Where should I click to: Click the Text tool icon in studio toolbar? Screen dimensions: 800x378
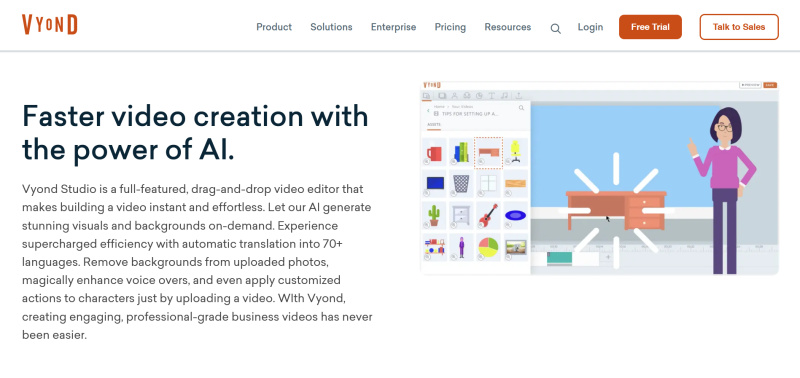492,95
